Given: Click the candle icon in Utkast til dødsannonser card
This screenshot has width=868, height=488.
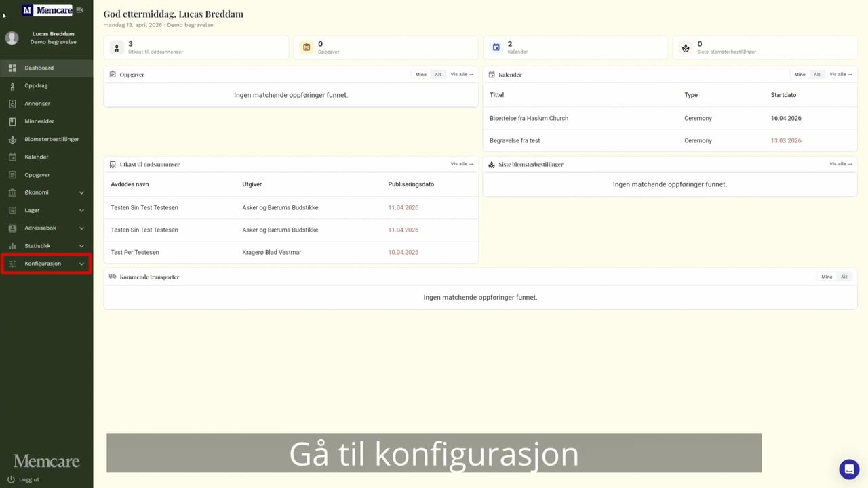Looking at the screenshot, I should 117,47.
